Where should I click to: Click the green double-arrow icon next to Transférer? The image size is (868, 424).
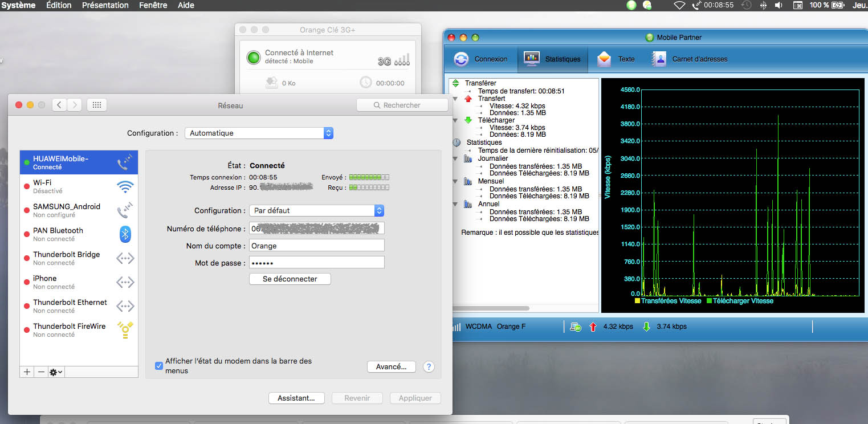[x=455, y=83]
